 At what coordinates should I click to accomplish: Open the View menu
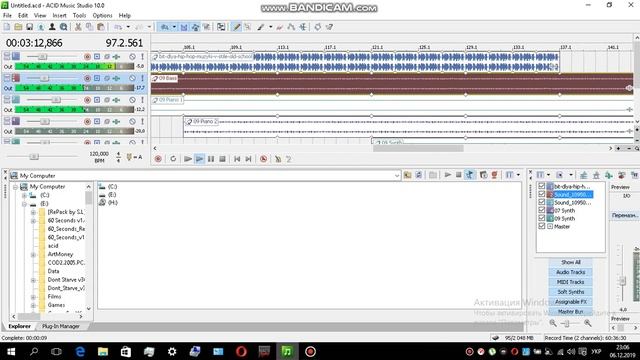point(40,16)
